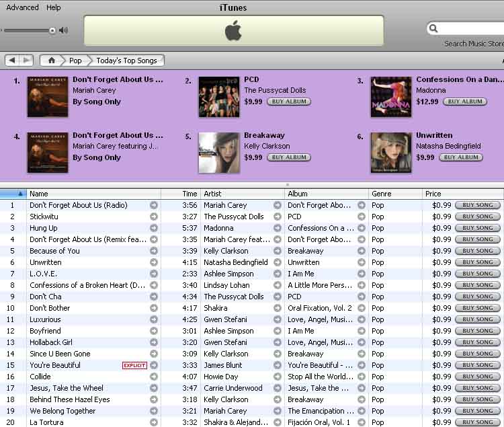Sort list by Time column header
The width and height of the screenshot is (504, 427).
point(181,194)
